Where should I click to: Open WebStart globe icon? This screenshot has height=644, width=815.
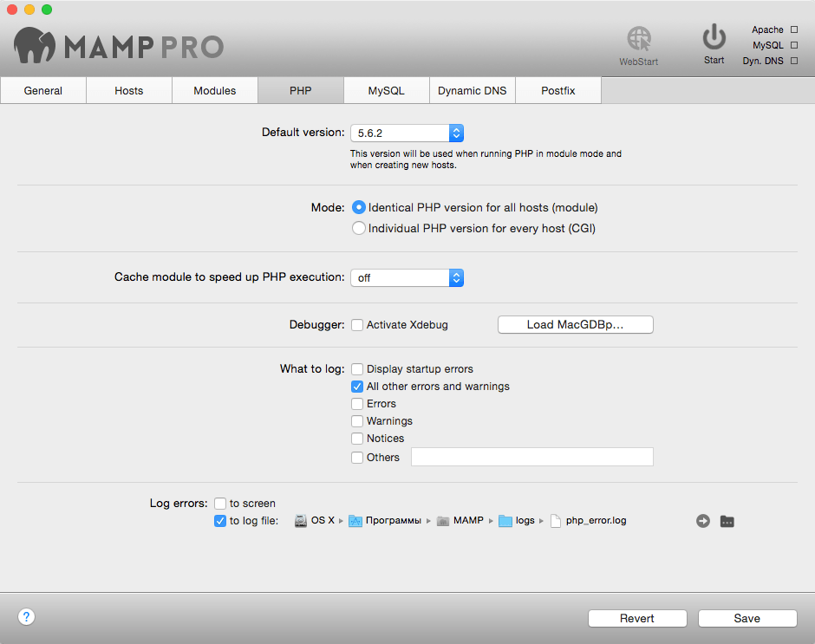639,39
